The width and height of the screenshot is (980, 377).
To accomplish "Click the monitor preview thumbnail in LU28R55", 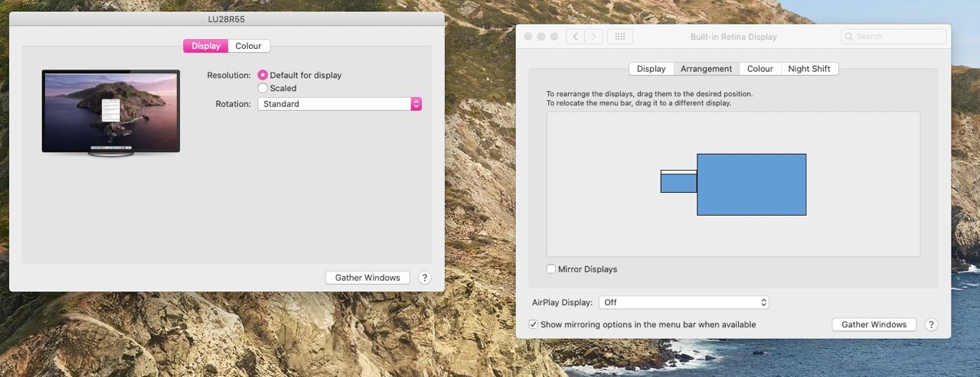I will click(x=111, y=113).
